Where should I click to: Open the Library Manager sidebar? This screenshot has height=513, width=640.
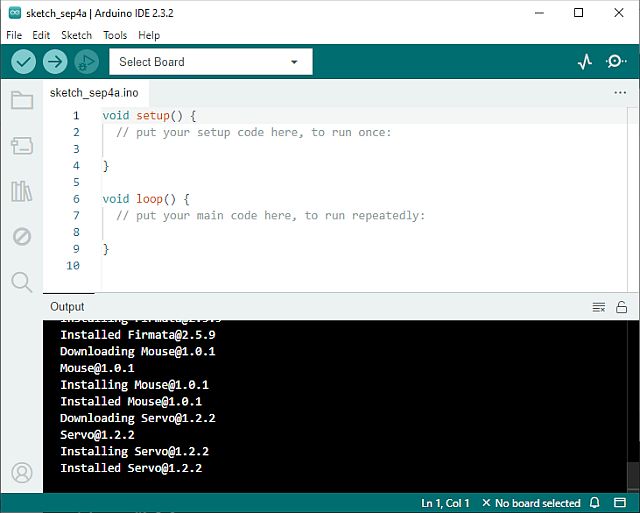click(x=21, y=191)
